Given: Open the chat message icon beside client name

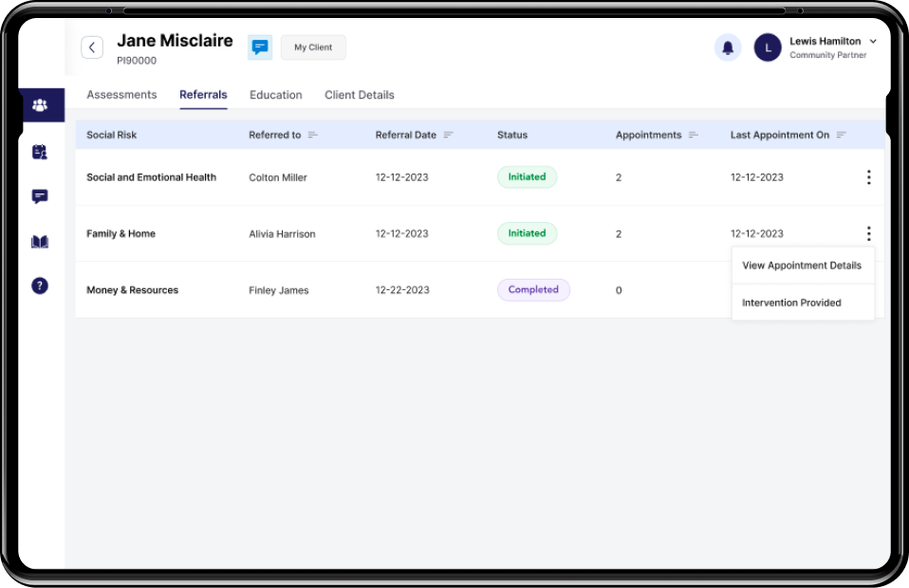Looking at the screenshot, I should click(260, 47).
